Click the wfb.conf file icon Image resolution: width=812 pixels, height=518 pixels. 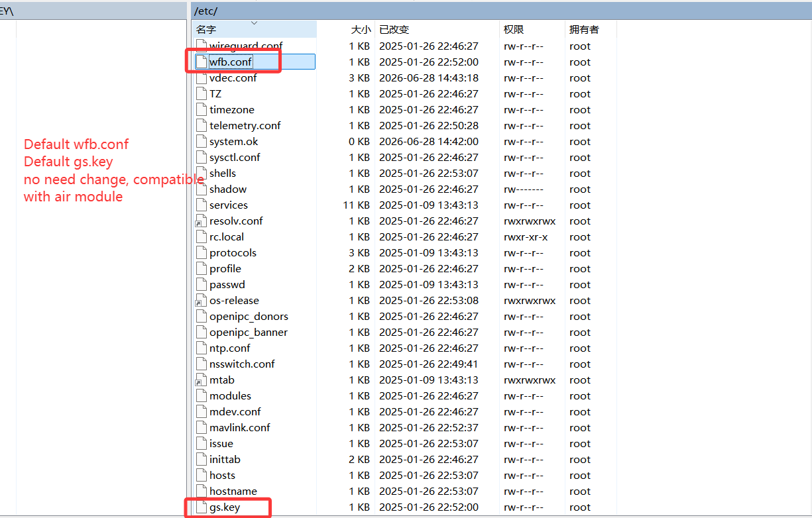point(202,62)
